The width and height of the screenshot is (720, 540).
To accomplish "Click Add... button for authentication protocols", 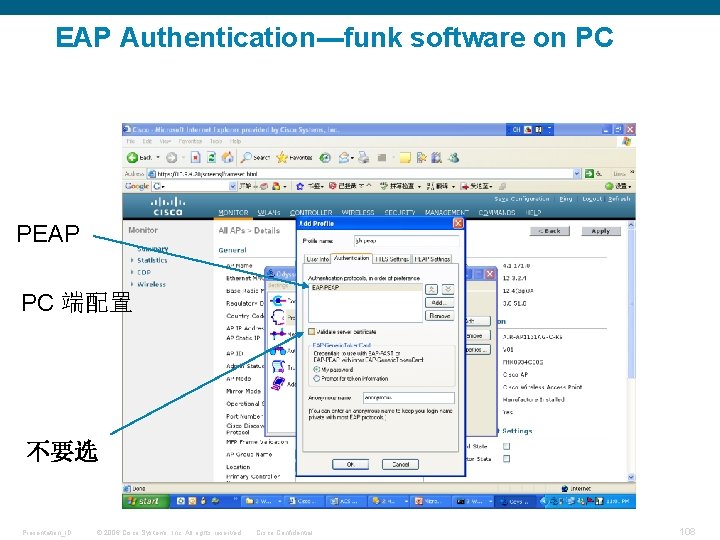I will click(x=439, y=303).
